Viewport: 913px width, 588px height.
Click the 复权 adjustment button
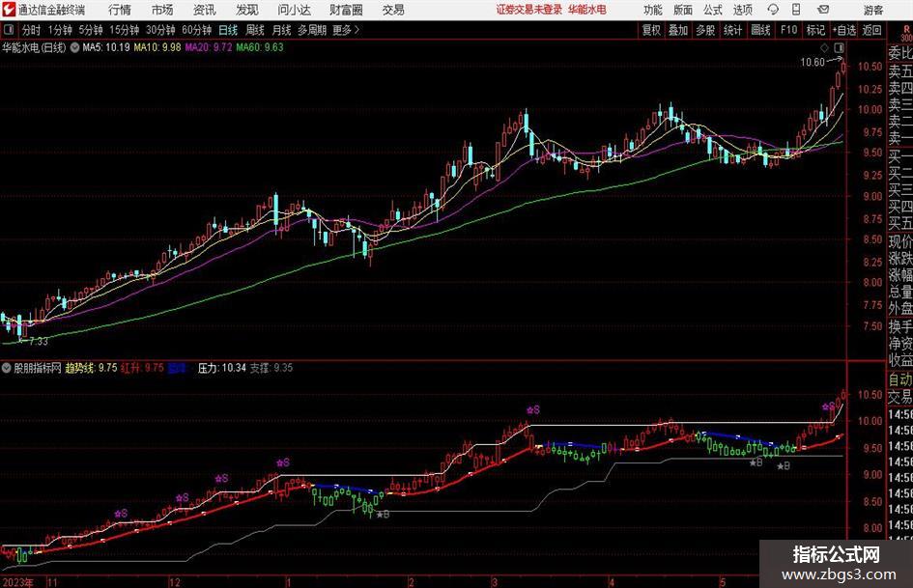coord(651,30)
